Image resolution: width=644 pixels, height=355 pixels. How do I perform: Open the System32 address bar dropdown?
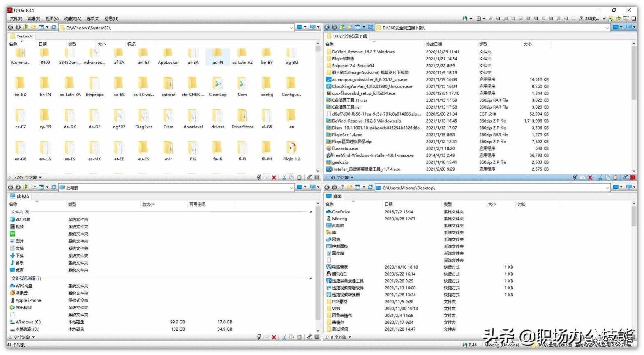tap(292, 28)
